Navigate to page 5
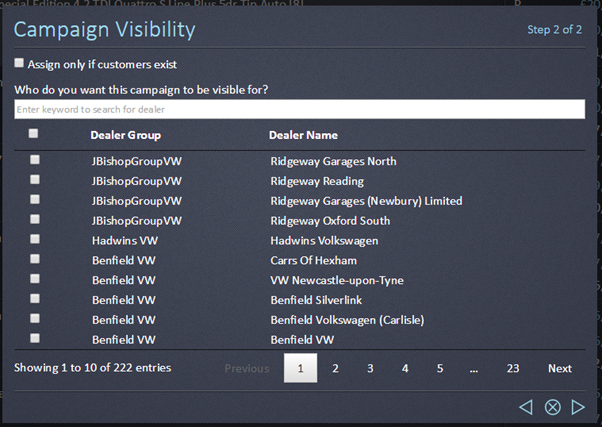The height and width of the screenshot is (427, 602). (x=440, y=368)
